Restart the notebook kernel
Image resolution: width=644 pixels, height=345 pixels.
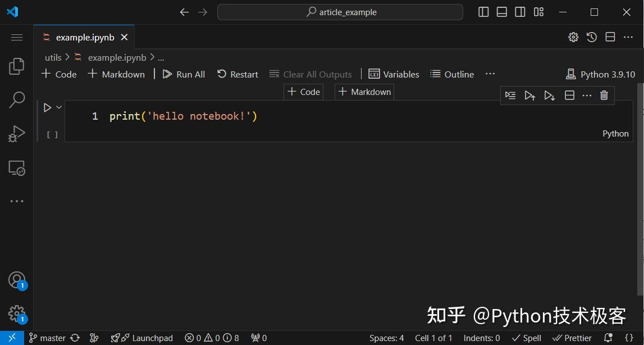(x=237, y=74)
